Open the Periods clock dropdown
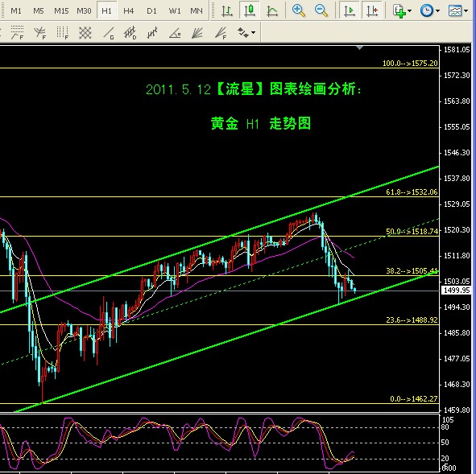476x474 pixels. pos(429,11)
